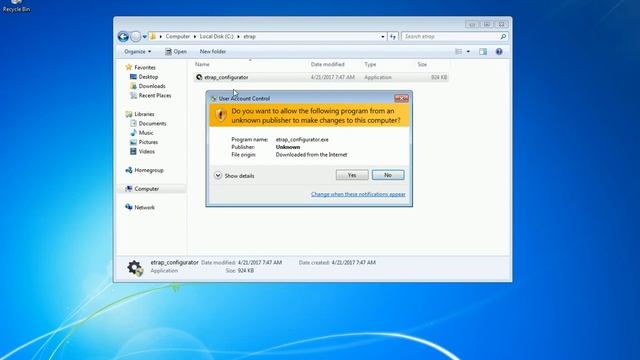Image resolution: width=640 pixels, height=360 pixels.
Task: Open Desktop under Favorites
Action: 148,77
